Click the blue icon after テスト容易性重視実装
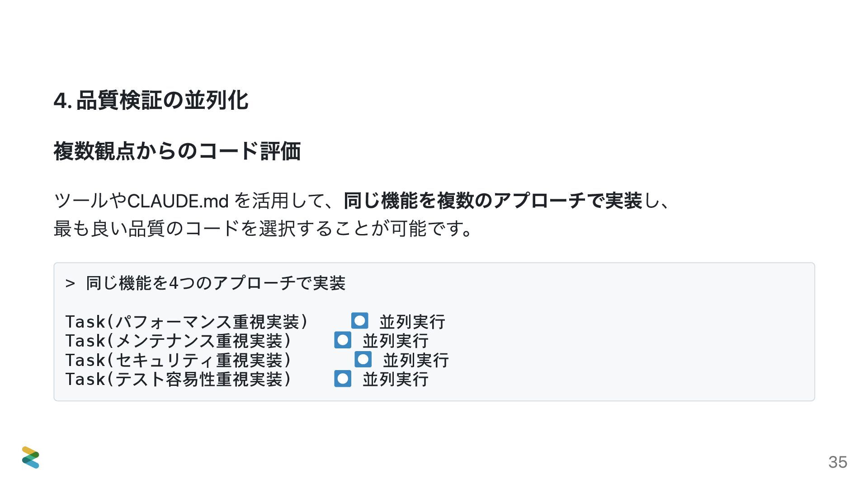This screenshot has height=488, width=868. click(x=343, y=379)
